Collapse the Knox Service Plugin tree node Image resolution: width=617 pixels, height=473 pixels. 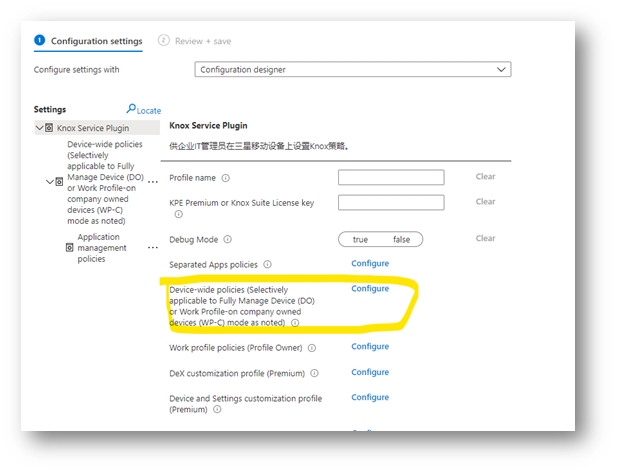tap(39, 128)
